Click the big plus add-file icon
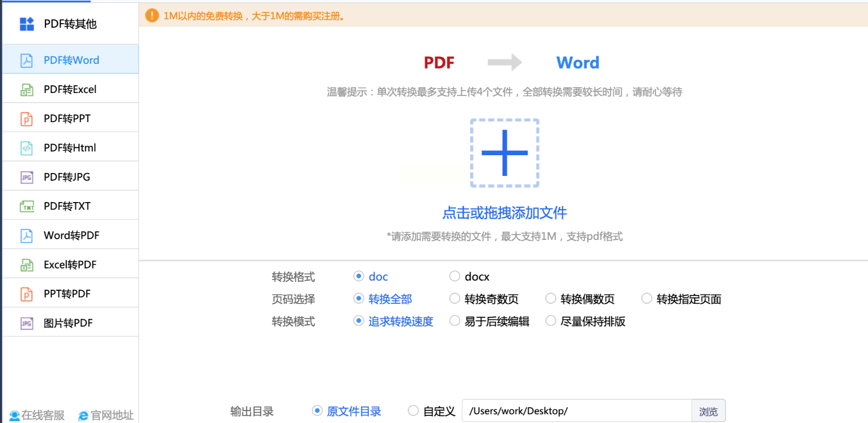868x423 pixels. [x=504, y=153]
